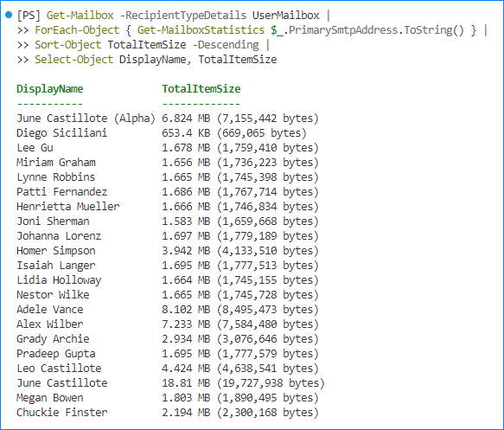Select the Adele Vance name
The width and height of the screenshot is (504, 430).
(50, 310)
